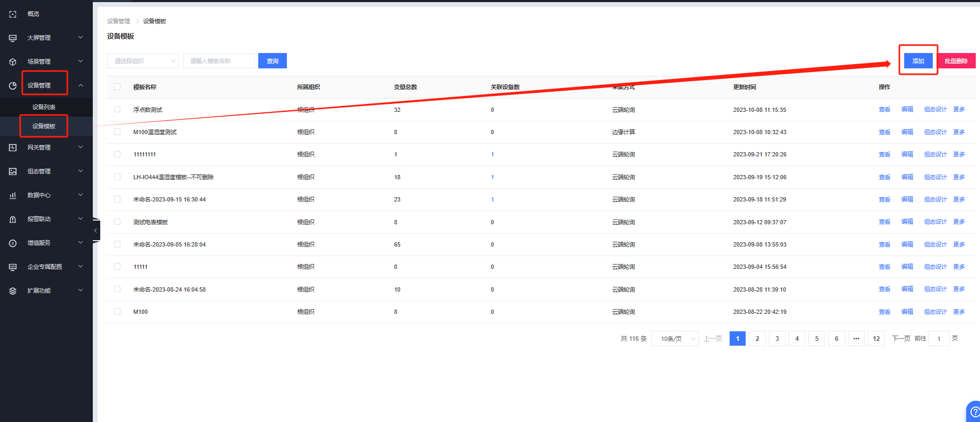Click the 概览 overview icon in sidebar
Viewport: 980px width, 422px height.
click(13, 14)
